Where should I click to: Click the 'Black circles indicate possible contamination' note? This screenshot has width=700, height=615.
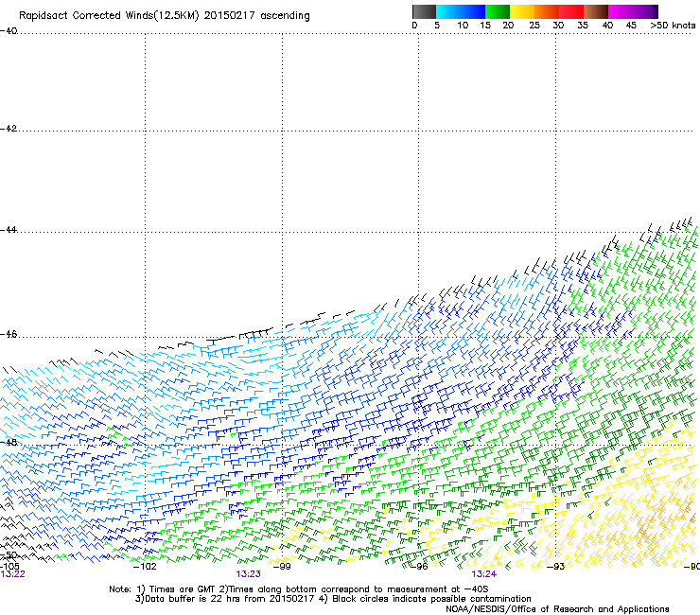425,599
